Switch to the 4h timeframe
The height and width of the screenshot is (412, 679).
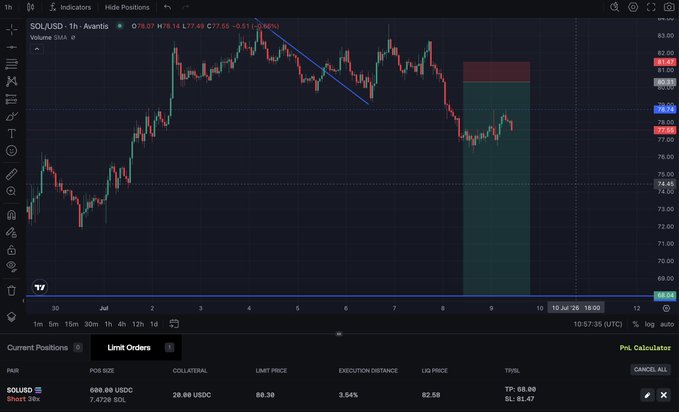[x=122, y=324]
